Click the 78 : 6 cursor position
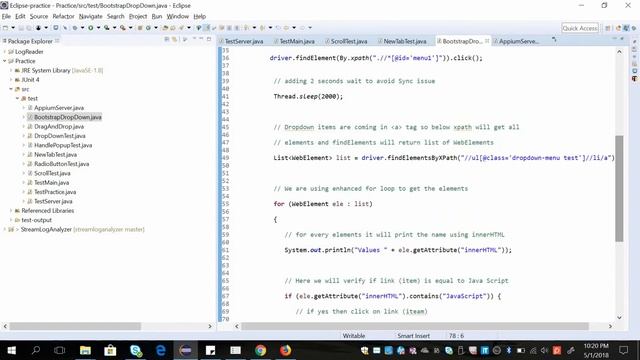This screenshot has width=640, height=360. (x=456, y=336)
